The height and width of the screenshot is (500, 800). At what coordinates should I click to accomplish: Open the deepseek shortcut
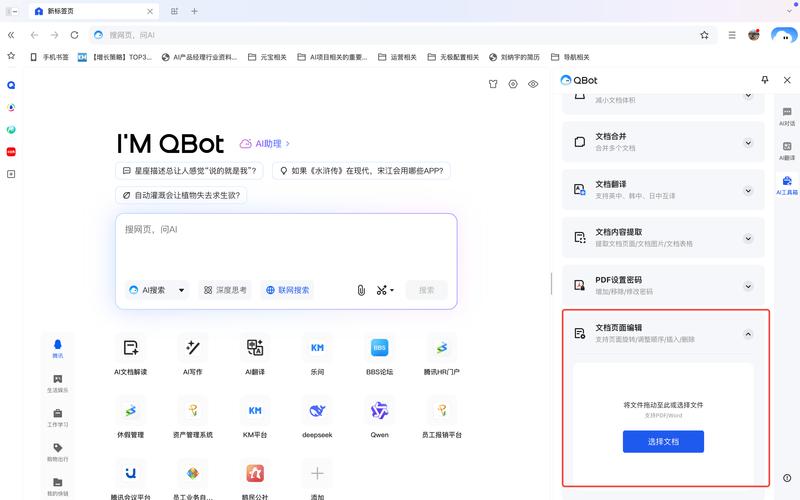point(317,418)
